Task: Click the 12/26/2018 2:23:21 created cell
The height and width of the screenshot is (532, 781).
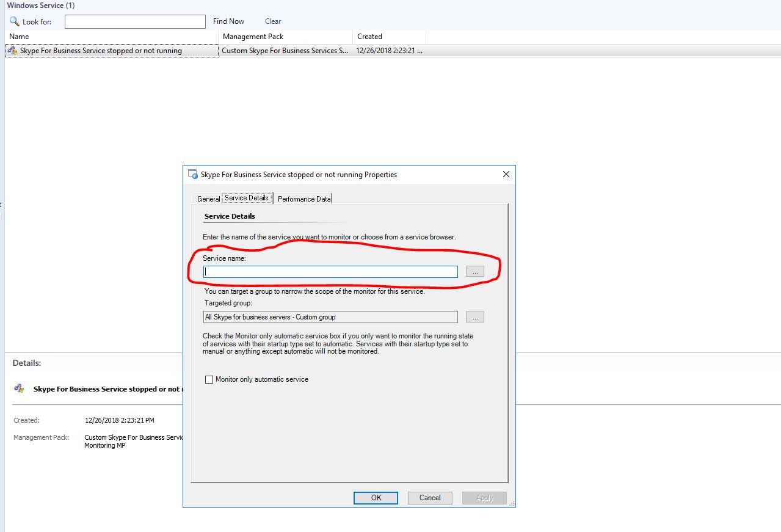Action: 390,51
